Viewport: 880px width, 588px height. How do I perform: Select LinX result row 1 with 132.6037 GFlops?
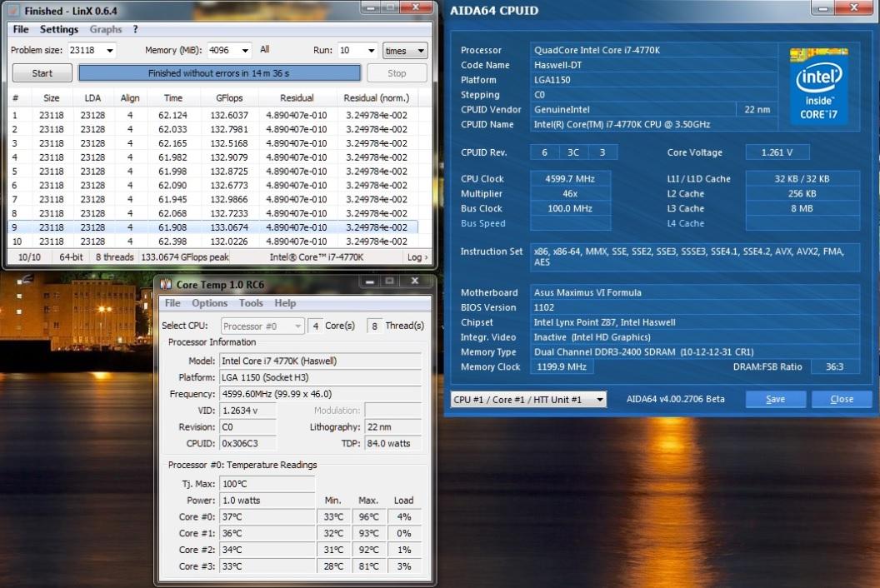213,115
